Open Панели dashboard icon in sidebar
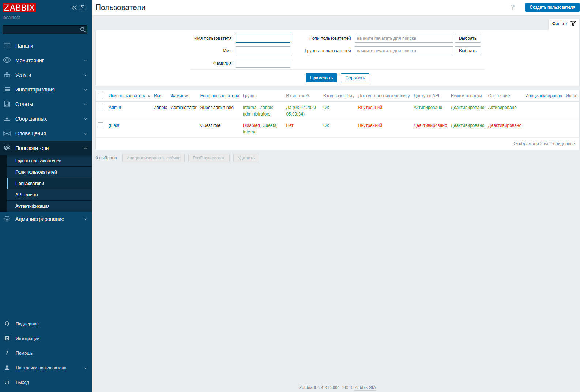The image size is (580, 392). pos(7,46)
